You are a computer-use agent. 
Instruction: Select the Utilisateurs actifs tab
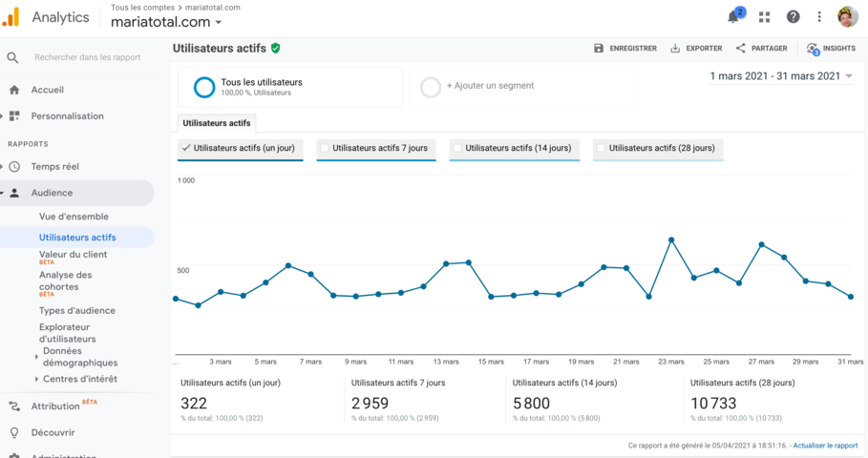(x=217, y=123)
